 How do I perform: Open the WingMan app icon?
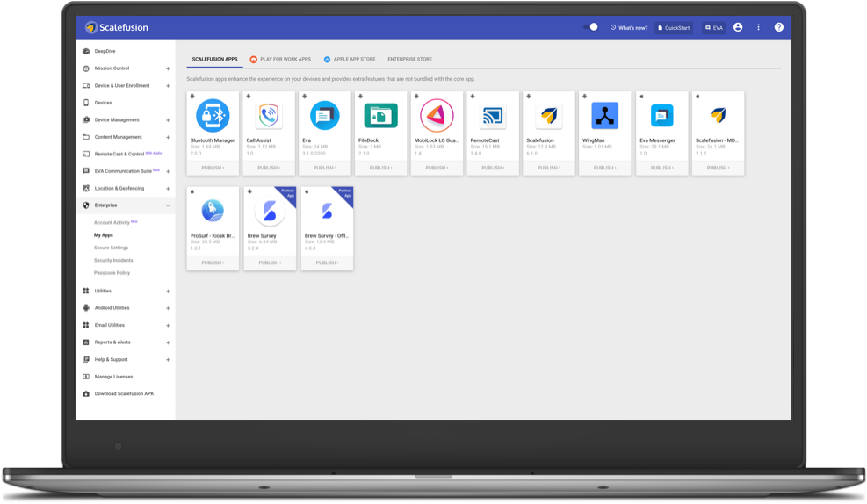click(605, 116)
